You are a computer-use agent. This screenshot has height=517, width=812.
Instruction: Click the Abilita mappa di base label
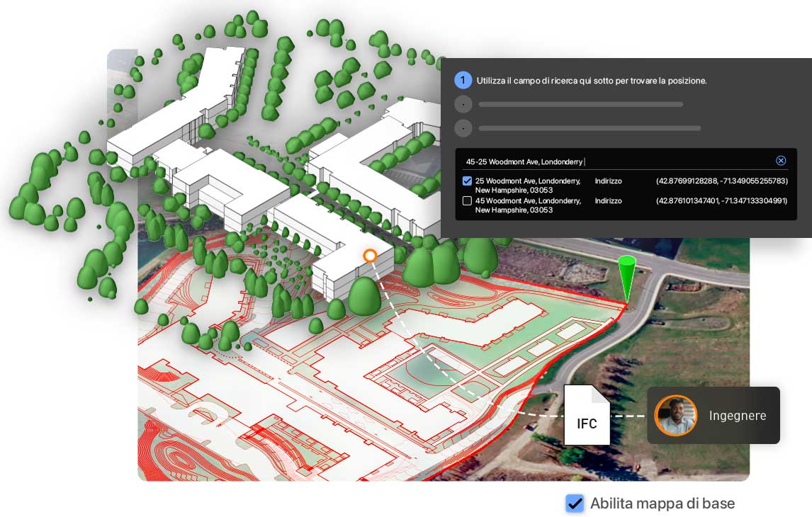pos(662,503)
